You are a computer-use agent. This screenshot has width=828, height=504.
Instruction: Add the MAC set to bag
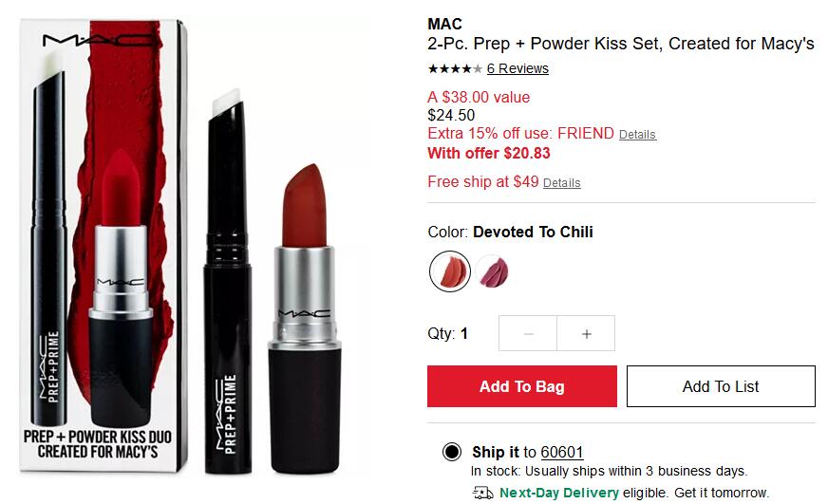tap(521, 386)
